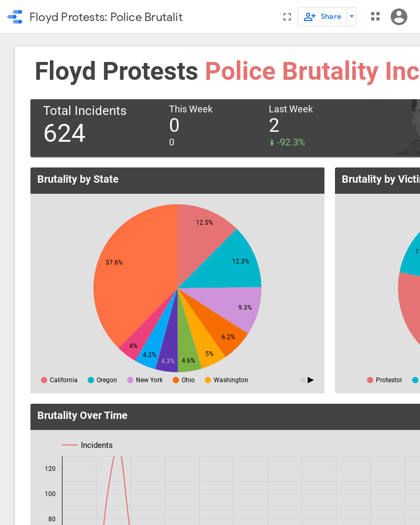This screenshot has width=420, height=525.
Task: Enter fullscreen presentation mode
Action: pos(287,17)
